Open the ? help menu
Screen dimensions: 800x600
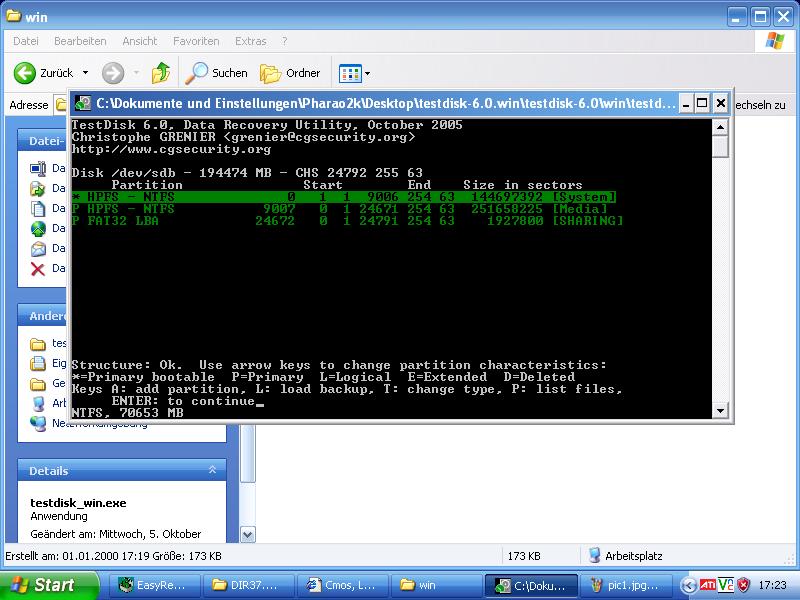pyautogui.click(x=284, y=41)
